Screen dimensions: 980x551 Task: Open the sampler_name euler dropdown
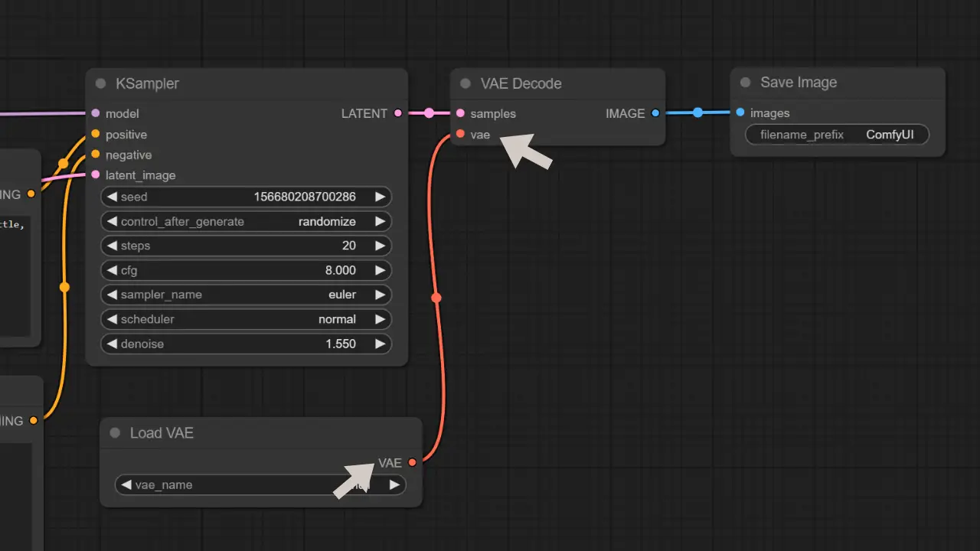[x=246, y=295]
